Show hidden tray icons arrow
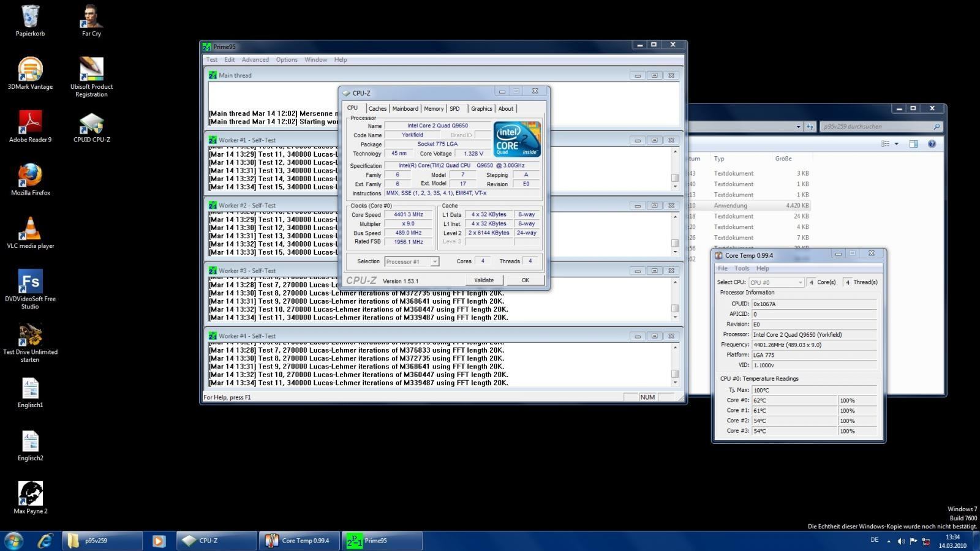The height and width of the screenshot is (551, 980). [x=889, y=541]
